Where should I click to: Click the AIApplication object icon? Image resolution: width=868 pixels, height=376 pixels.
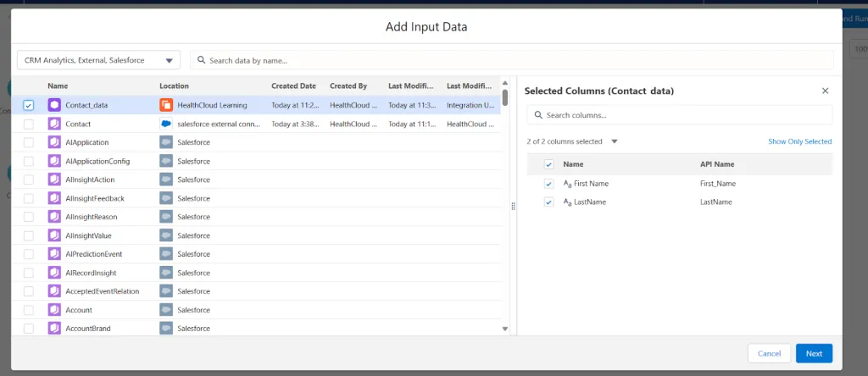click(54, 142)
